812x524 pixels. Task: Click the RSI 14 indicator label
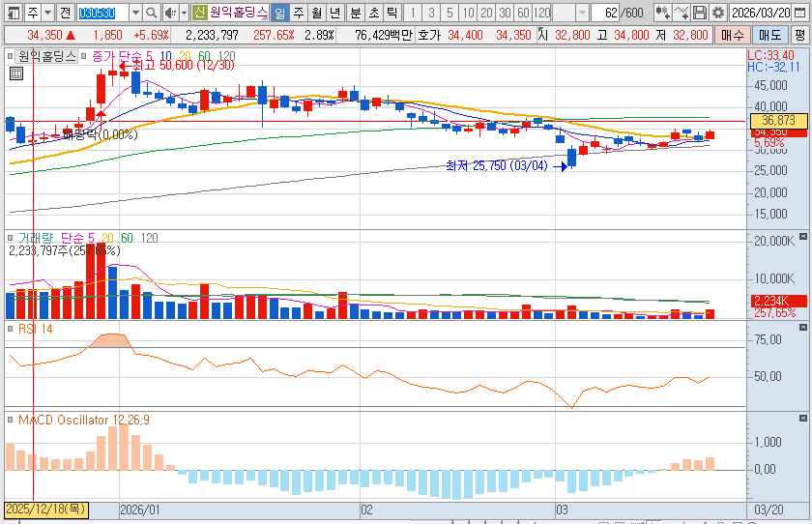click(35, 329)
